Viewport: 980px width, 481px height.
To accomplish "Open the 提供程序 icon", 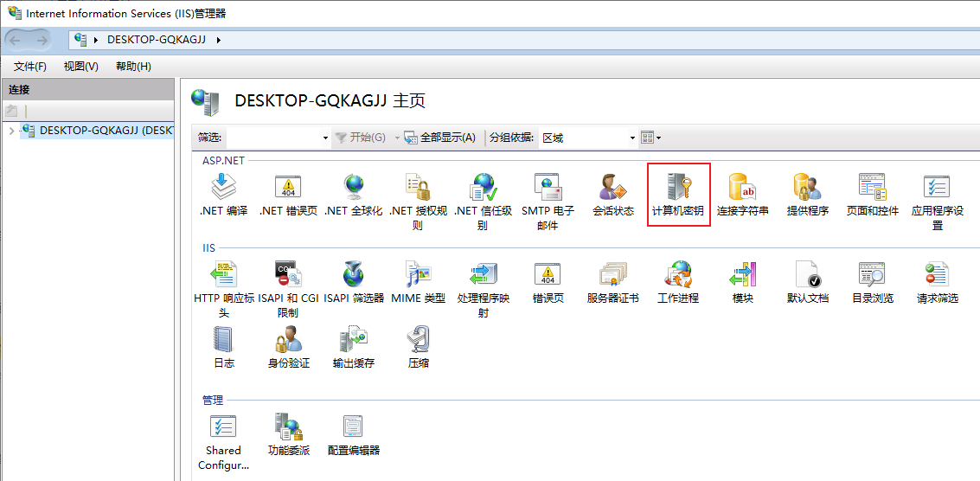I will 808,186.
